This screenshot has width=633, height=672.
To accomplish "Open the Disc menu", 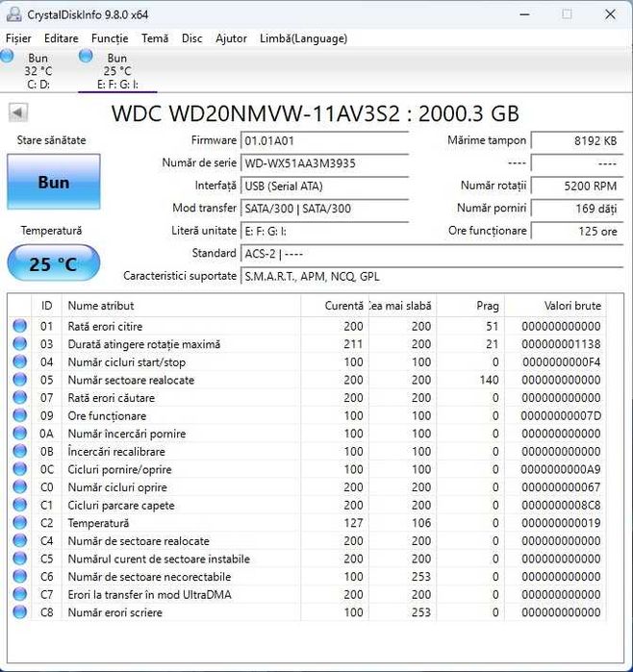I will [x=191, y=38].
